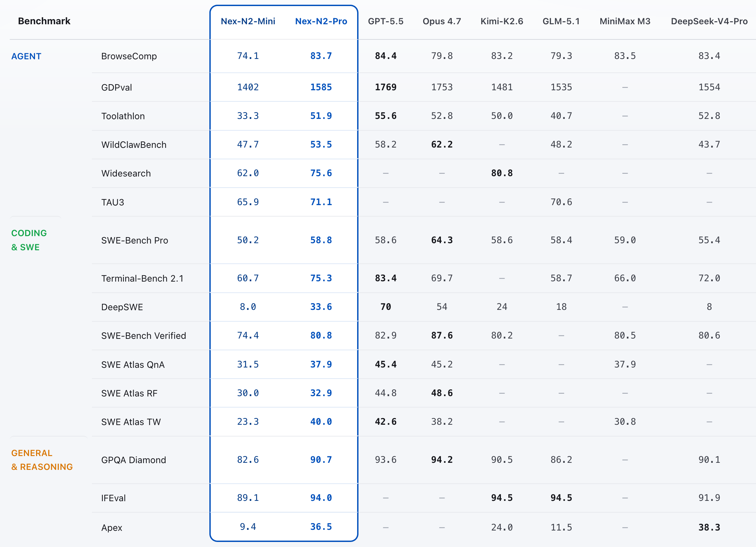Click IFEval score "94.5" under GLM-5.1
This screenshot has height=547, width=756.
coord(561,498)
